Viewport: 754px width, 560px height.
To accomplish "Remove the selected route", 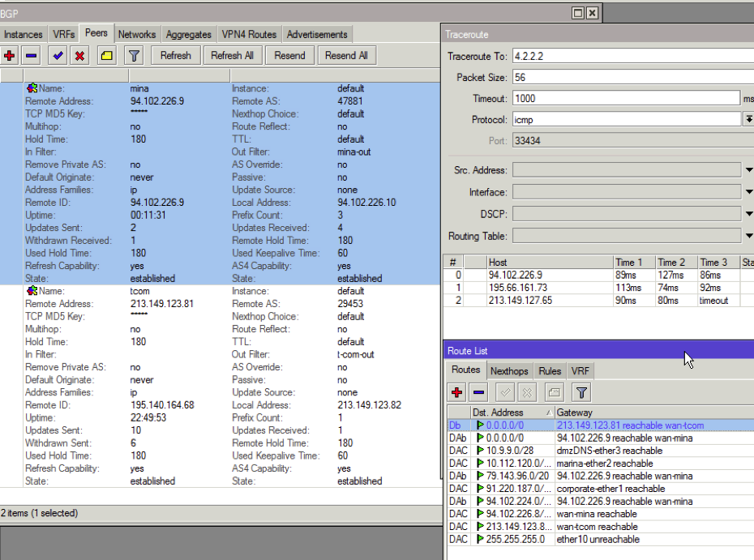I will [x=478, y=392].
